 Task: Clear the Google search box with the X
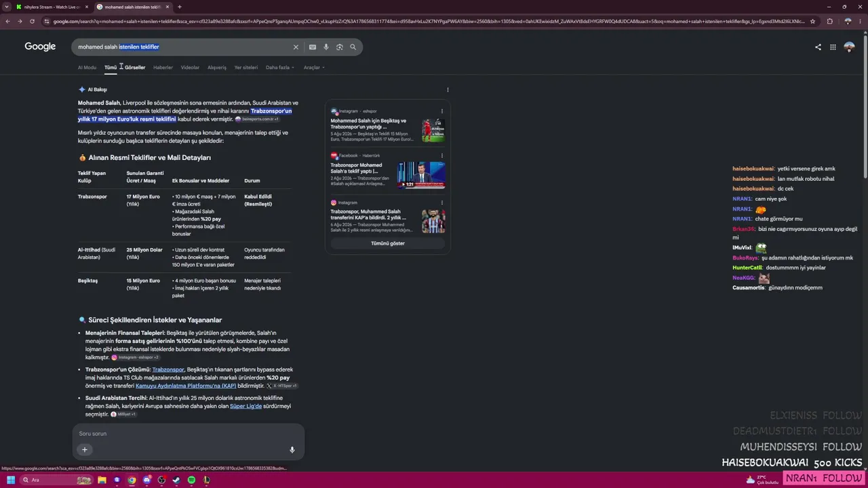click(296, 47)
